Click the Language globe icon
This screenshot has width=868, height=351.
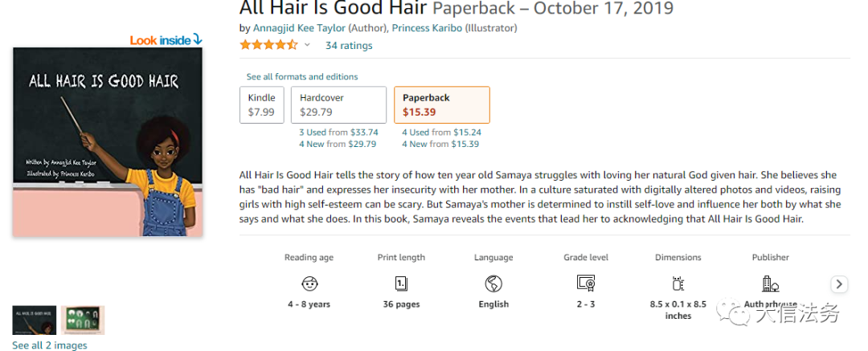coord(493,284)
